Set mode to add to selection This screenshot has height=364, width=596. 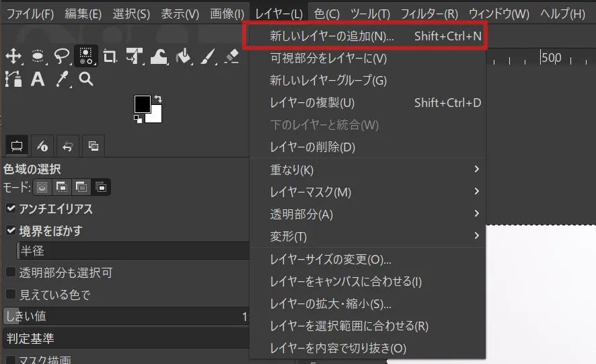click(x=62, y=187)
